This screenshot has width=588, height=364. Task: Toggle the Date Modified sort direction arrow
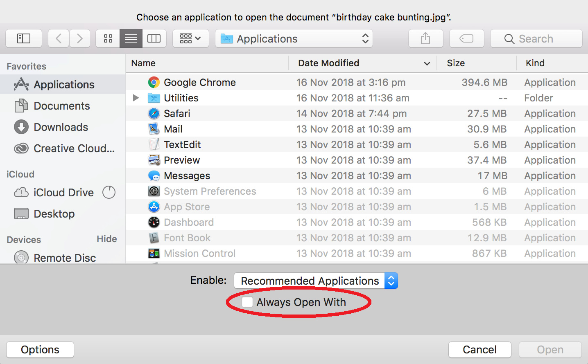click(x=427, y=63)
